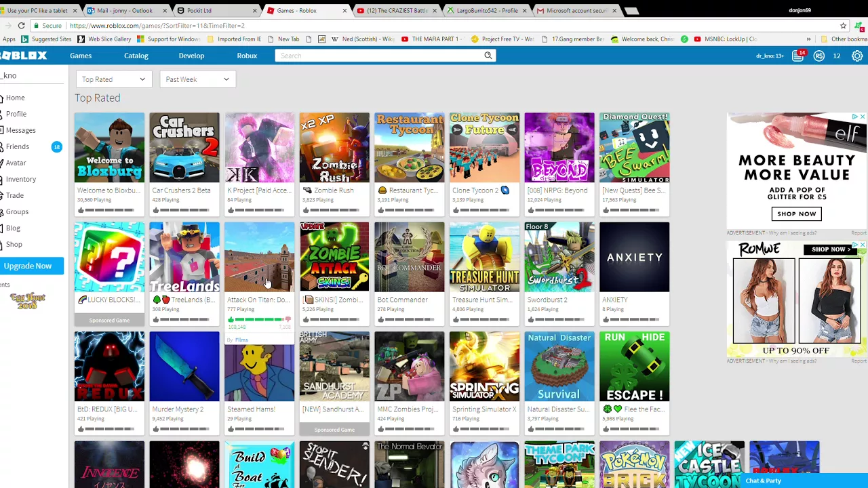The image size is (868, 488).
Task: Switch to the Mail - jonny - Outlook tab
Action: click(x=125, y=11)
